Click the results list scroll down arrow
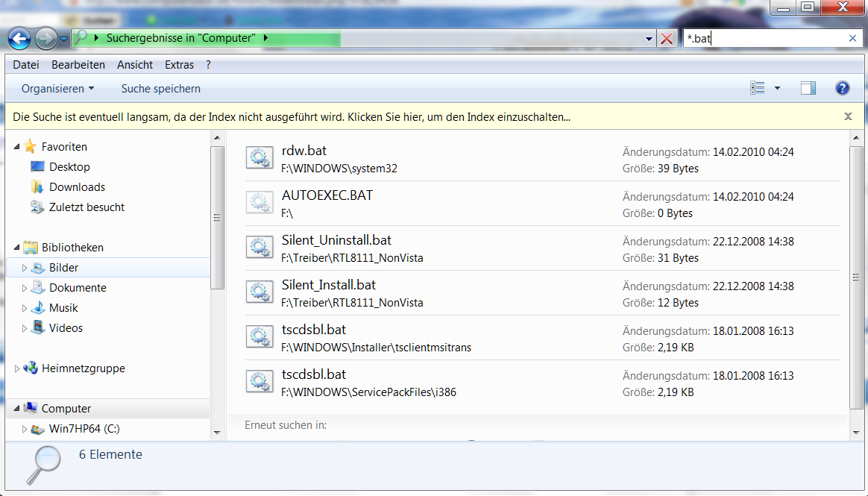Viewport: 868px width, 496px height. 856,433
